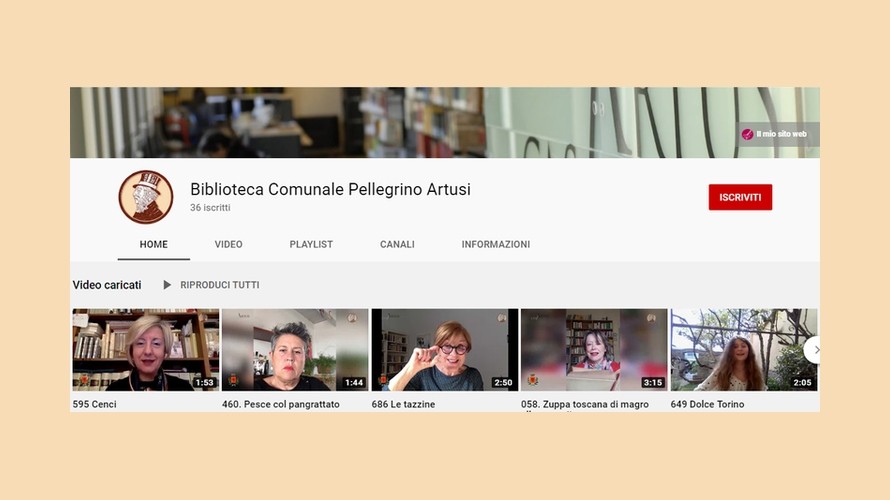The height and width of the screenshot is (500, 890).
Task: Open the '058. Zuppa toscana di magro' thumbnail
Action: [x=594, y=349]
